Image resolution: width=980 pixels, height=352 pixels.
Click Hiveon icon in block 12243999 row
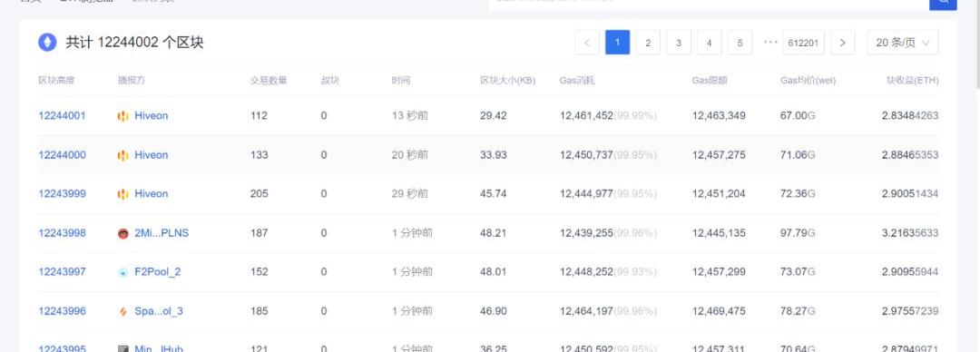(x=123, y=194)
